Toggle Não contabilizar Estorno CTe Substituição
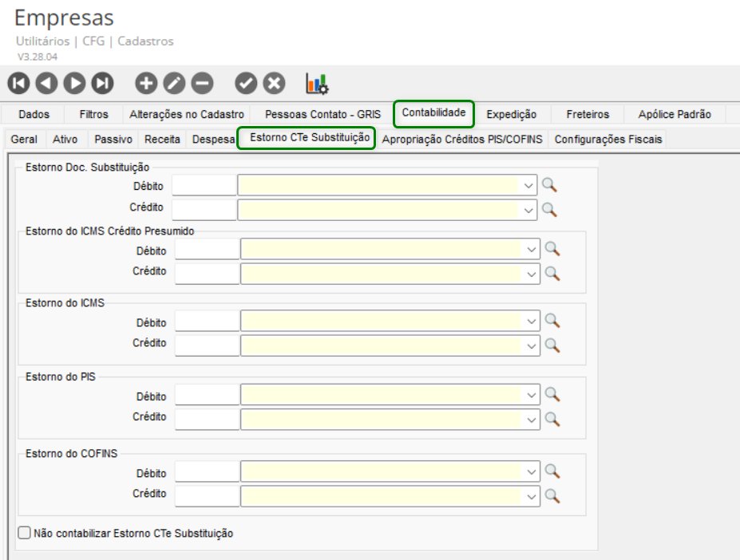This screenshot has height=560, width=740. (x=24, y=532)
